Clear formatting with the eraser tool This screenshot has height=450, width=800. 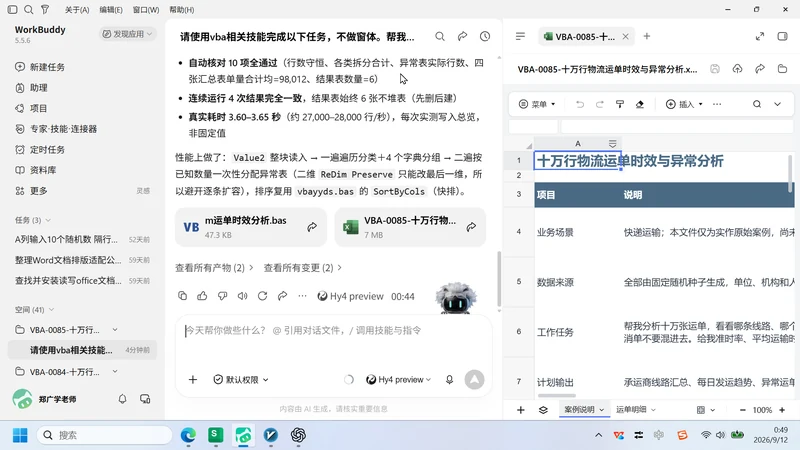pyautogui.click(x=640, y=104)
